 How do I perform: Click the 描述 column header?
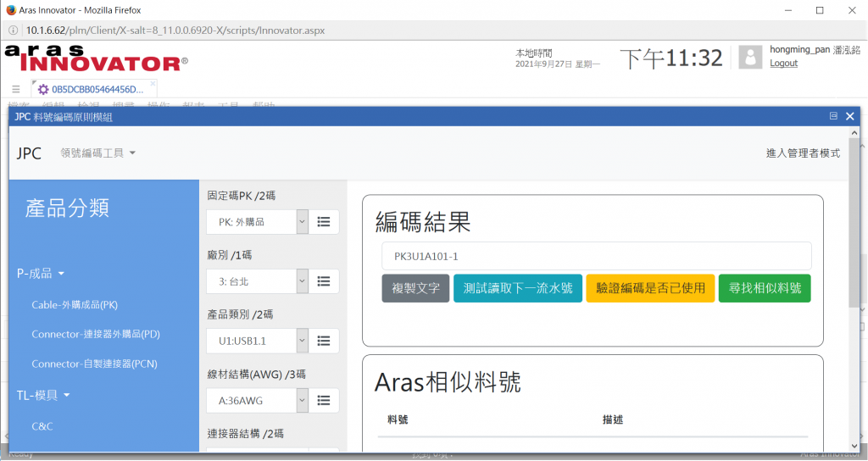[612, 420]
